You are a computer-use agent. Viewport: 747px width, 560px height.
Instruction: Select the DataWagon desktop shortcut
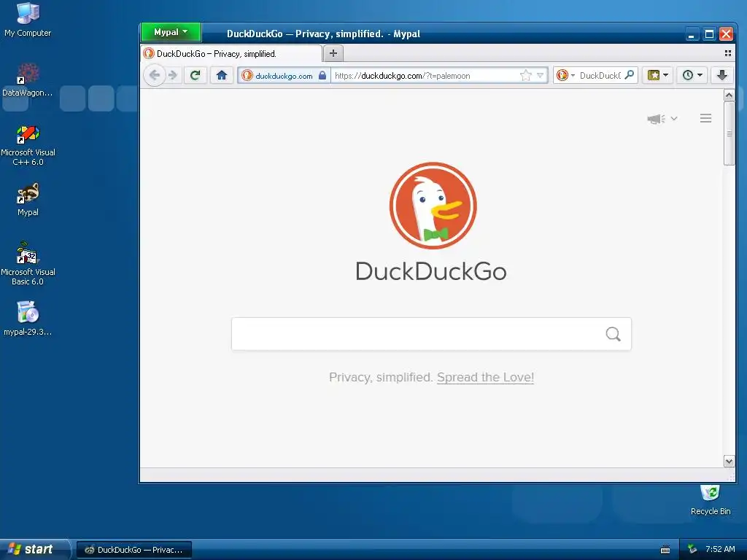(x=28, y=80)
